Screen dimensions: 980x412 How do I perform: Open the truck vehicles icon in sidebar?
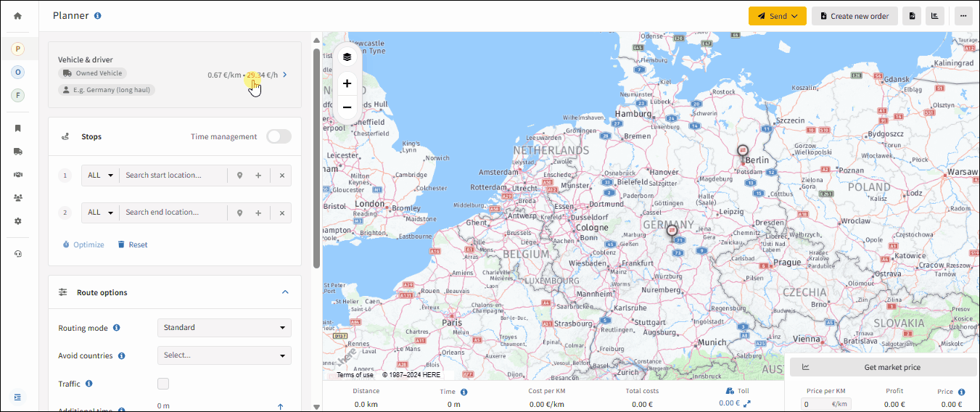pos(18,152)
